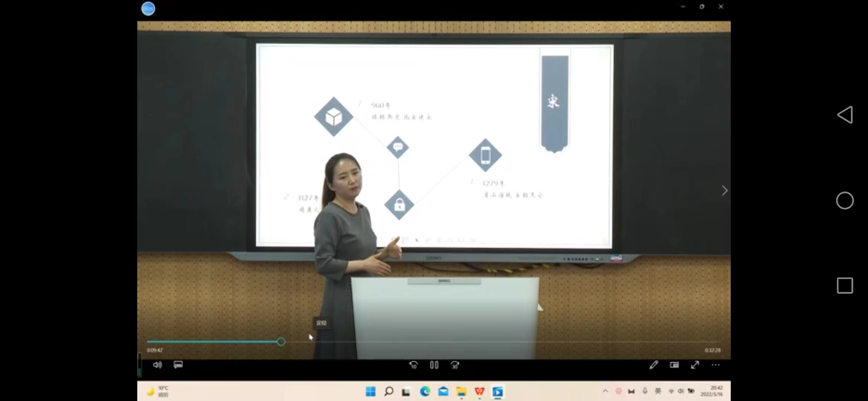Mute the video volume speaker icon
Screen dimensions: 868x401
157,365
